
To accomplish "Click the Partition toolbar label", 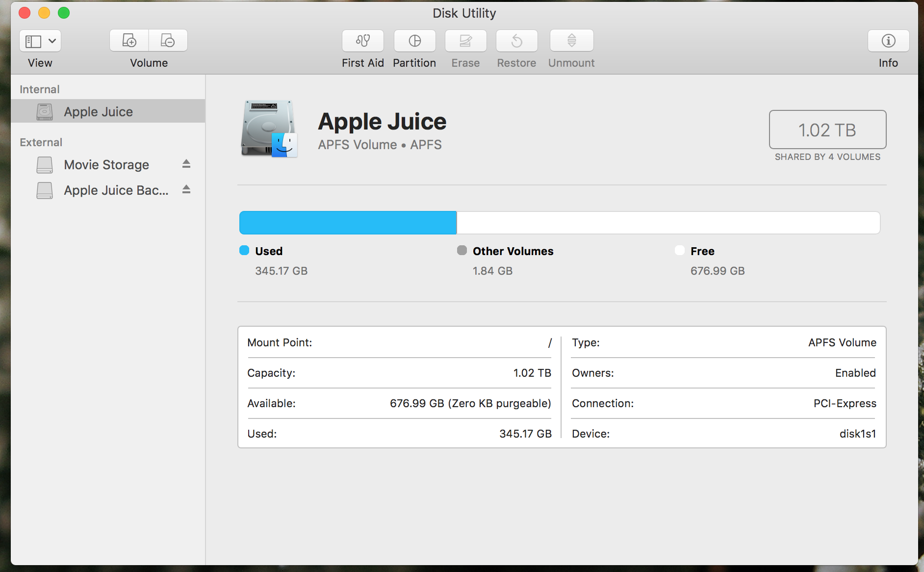I will (414, 63).
